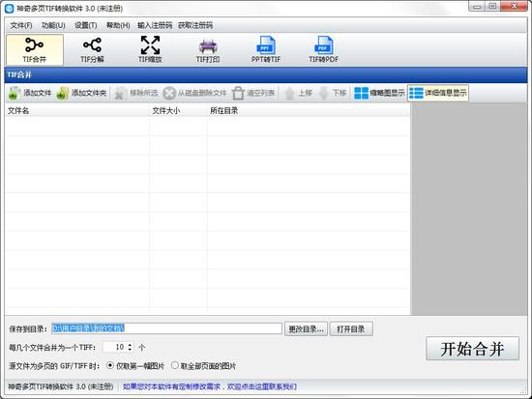This screenshot has height=399, width=532.
Task: Click 添加文件夹 to add a folder
Action: tap(81, 93)
